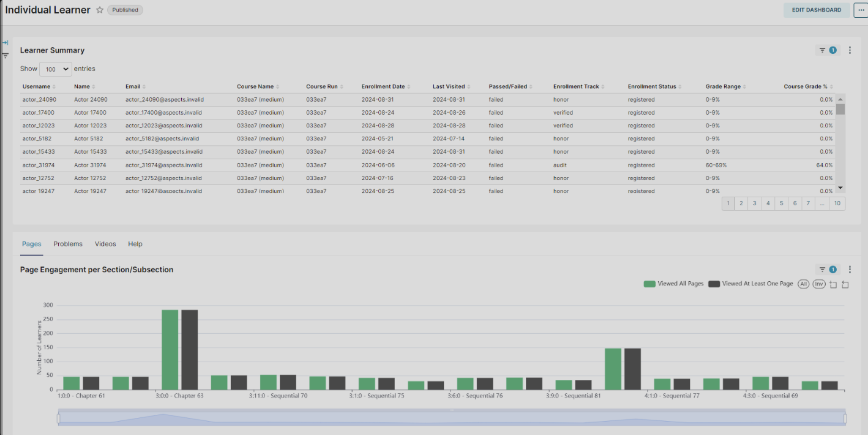This screenshot has height=435, width=868.
Task: Open Learner Summary three-dot menu
Action: 850,50
